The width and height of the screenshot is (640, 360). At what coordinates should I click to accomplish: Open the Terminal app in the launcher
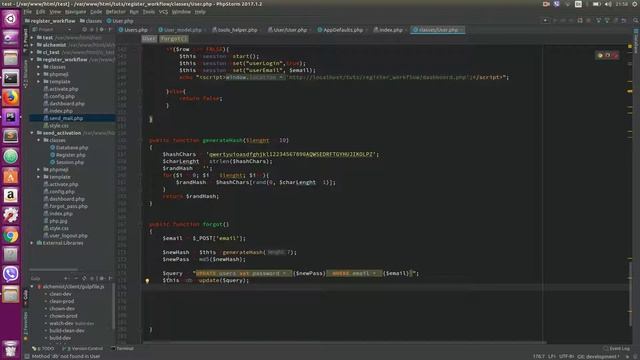pyautogui.click(x=11, y=78)
